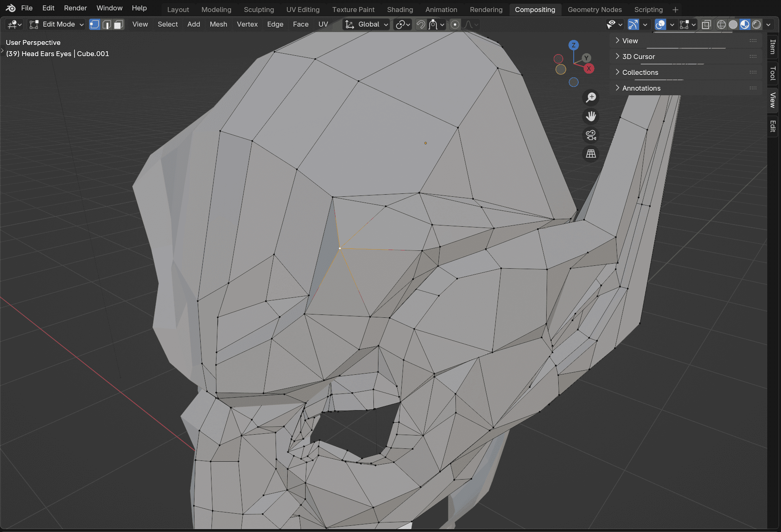
Task: Click the Z axis on navigation gizmo
Action: [573, 45]
